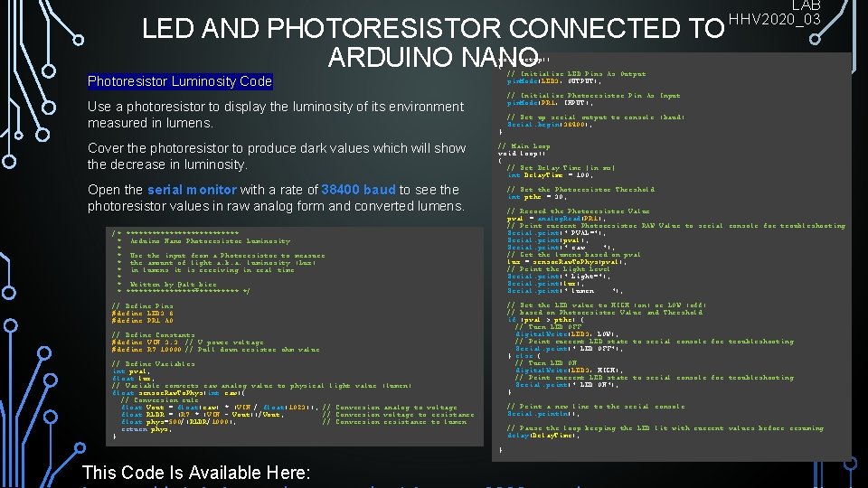Click the highlighted Photoresistor Luminosity Code heading
868x488 pixels.
(x=180, y=81)
